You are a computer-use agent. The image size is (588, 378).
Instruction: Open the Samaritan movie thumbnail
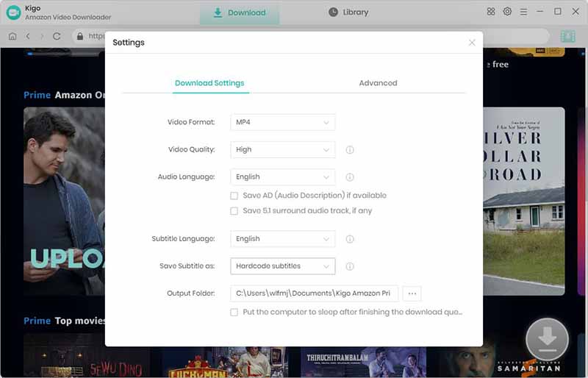tap(501, 362)
